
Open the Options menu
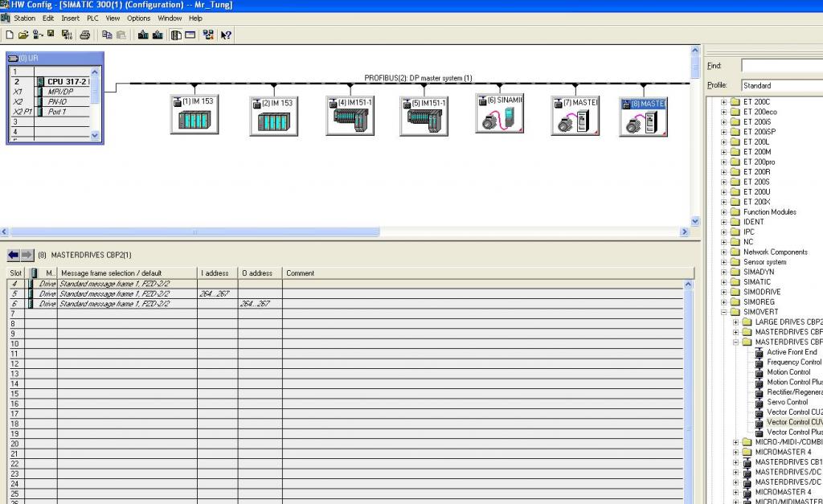[138, 18]
